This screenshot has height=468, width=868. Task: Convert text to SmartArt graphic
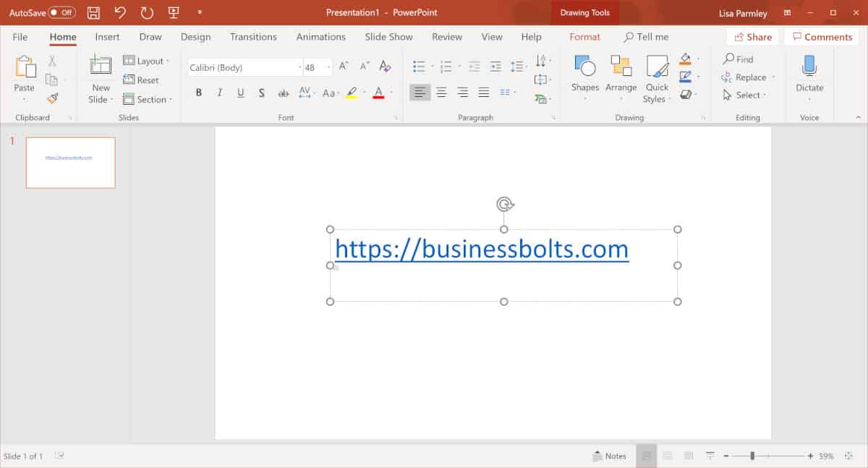pyautogui.click(x=541, y=98)
